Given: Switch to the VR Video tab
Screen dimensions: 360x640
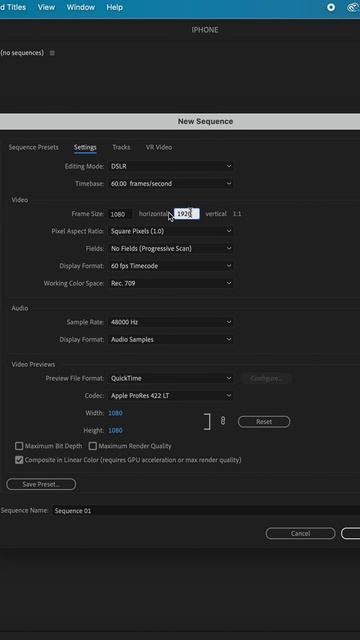Looking at the screenshot, I should pyautogui.click(x=159, y=147).
